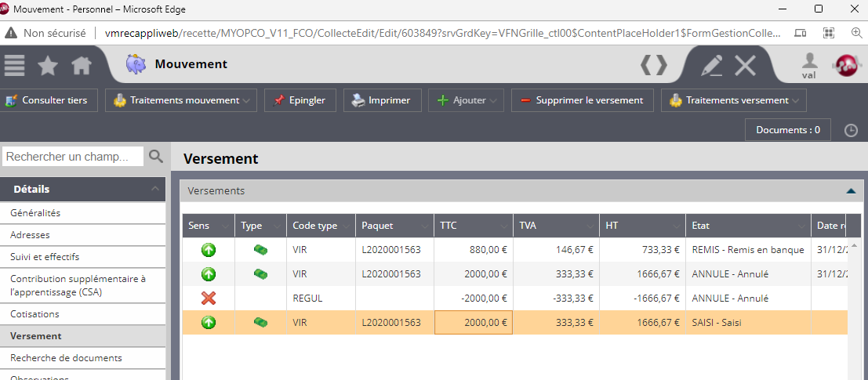The image size is (868, 380).
Task: Open Généralités section
Action: pyautogui.click(x=82, y=213)
